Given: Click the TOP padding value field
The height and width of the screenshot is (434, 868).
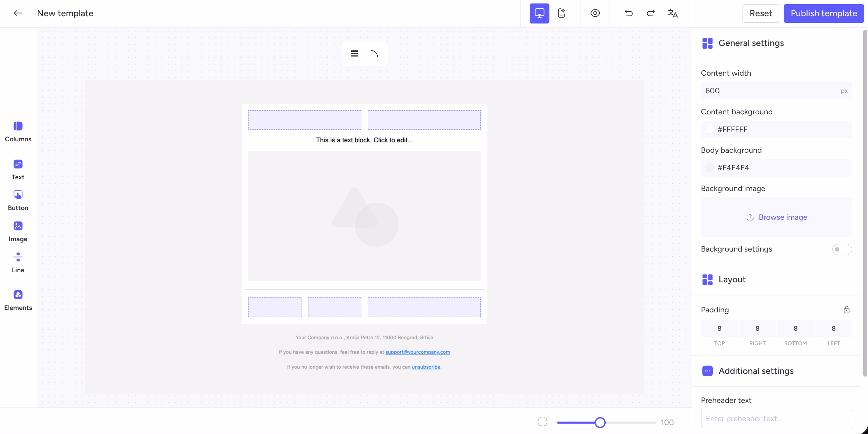Looking at the screenshot, I should (719, 328).
